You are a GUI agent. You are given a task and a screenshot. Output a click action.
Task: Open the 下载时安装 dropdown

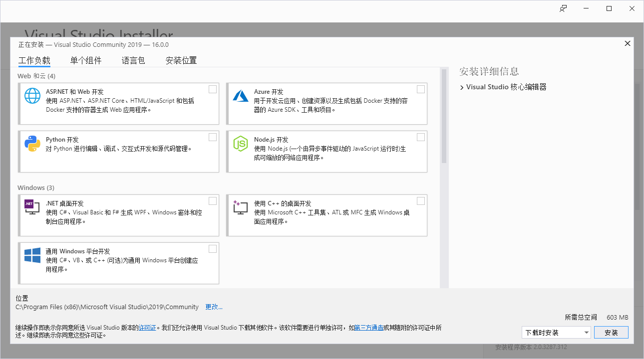pos(556,333)
